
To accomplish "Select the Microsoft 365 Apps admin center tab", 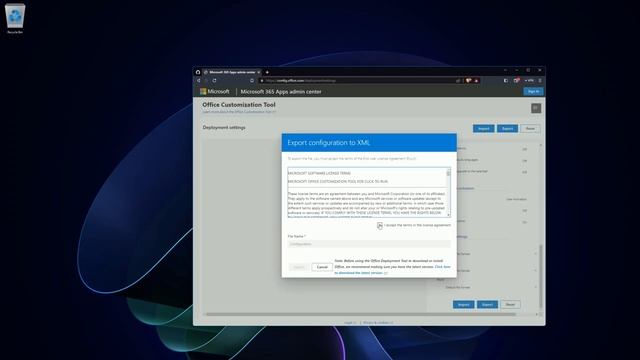I will [x=232, y=72].
